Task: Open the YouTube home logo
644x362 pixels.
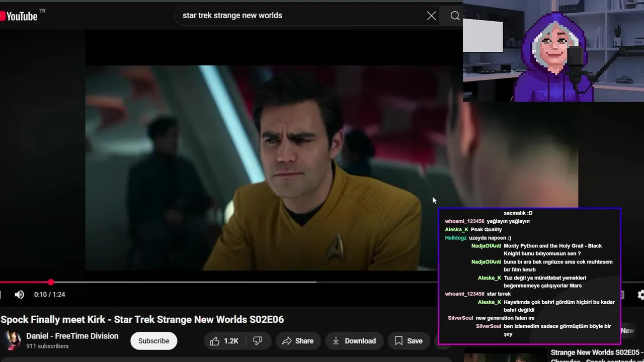Action: 19,16
